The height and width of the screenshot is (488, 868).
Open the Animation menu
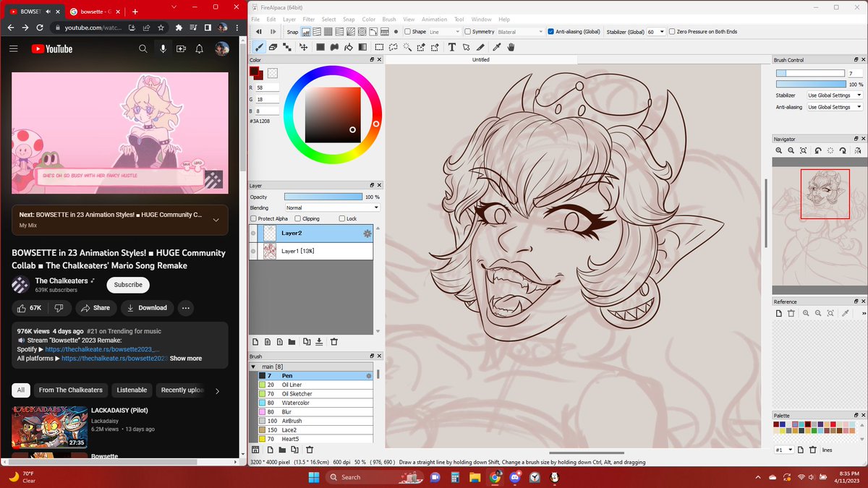click(x=434, y=20)
